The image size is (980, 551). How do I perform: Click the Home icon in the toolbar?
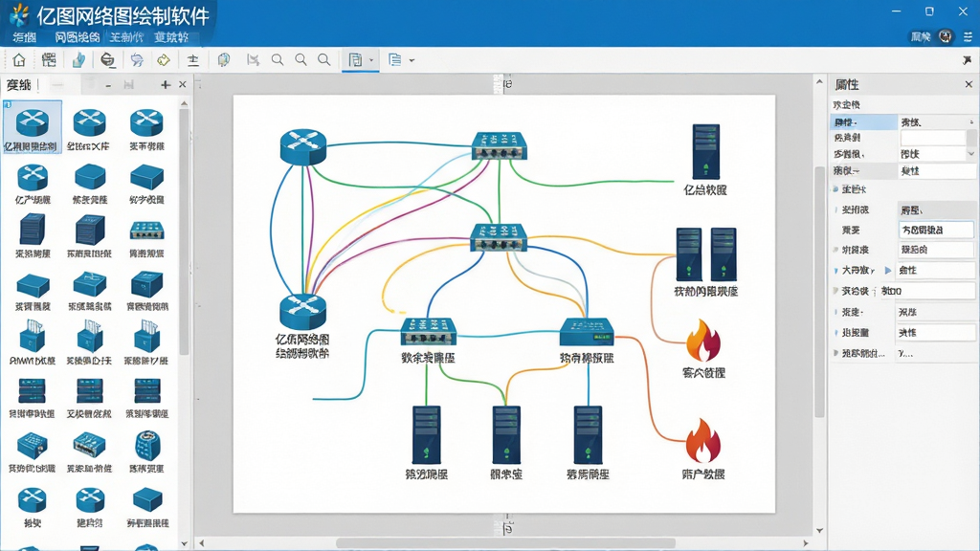point(19,60)
